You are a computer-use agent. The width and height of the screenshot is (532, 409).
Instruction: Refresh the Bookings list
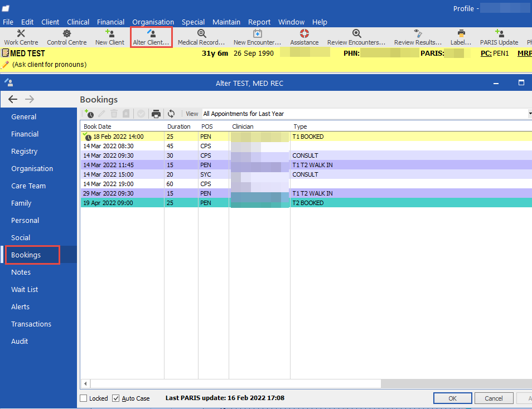[170, 113]
